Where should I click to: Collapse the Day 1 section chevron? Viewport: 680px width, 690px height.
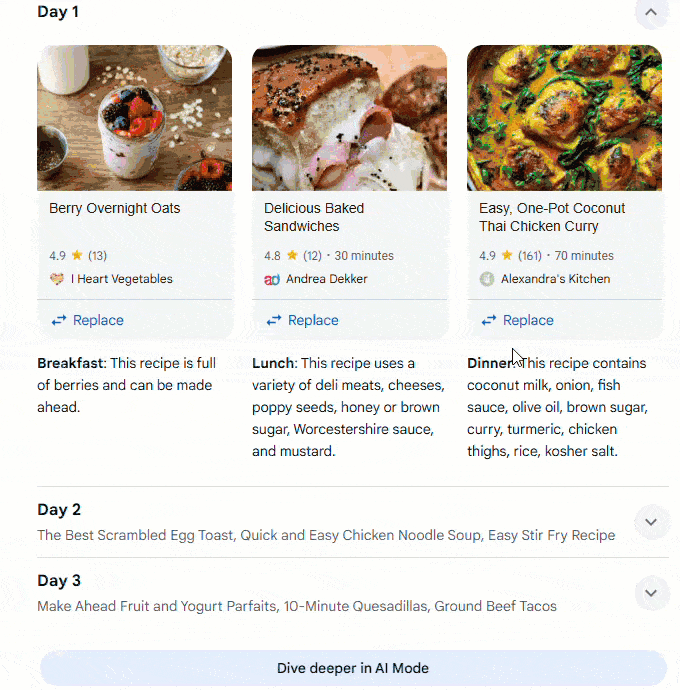[x=651, y=13]
